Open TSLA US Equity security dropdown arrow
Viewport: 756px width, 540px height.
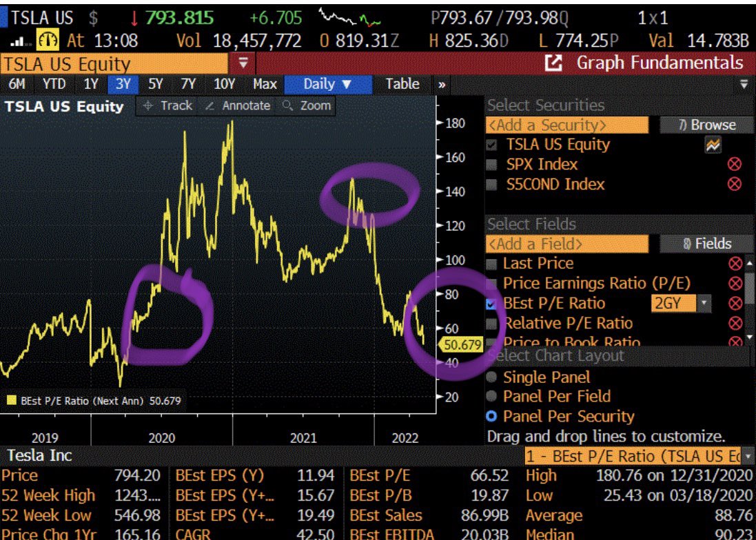(243, 63)
